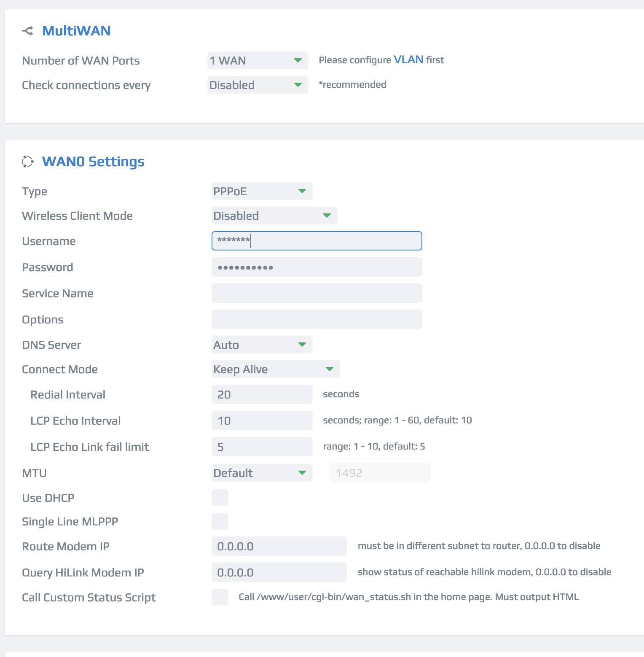Select the Query HiLink Modem IP field
Screen dimensions: 644x657
point(279,572)
